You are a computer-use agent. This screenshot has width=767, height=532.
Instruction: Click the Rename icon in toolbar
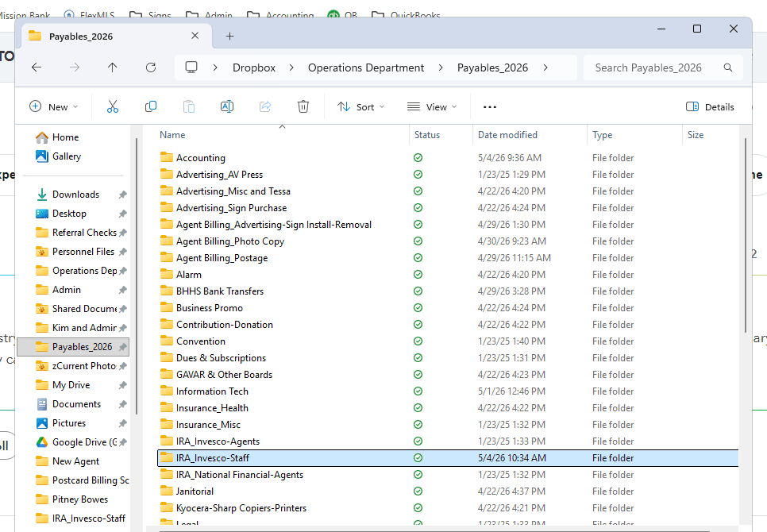(227, 106)
